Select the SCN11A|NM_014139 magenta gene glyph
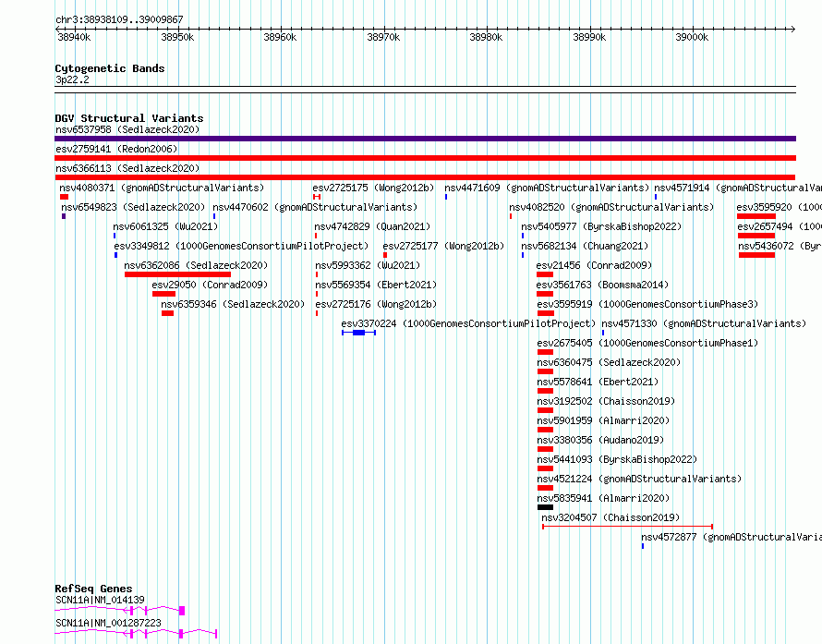Viewport: 822px width, 644px height. (119, 610)
